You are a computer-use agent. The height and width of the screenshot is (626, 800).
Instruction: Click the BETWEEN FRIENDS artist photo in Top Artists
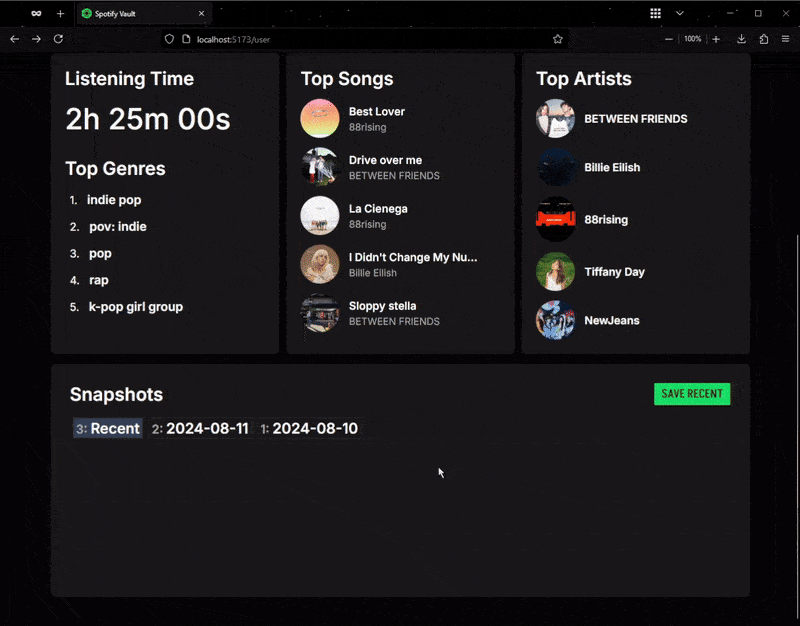(x=556, y=118)
